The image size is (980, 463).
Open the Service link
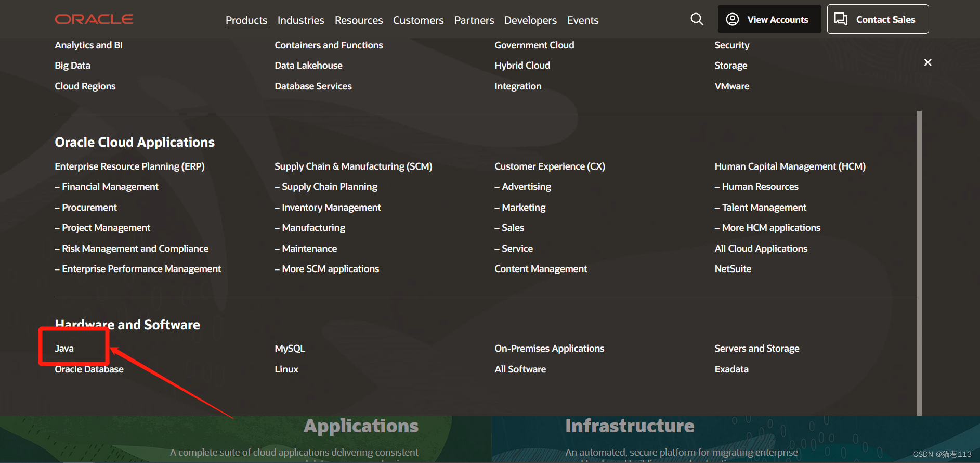click(x=514, y=249)
